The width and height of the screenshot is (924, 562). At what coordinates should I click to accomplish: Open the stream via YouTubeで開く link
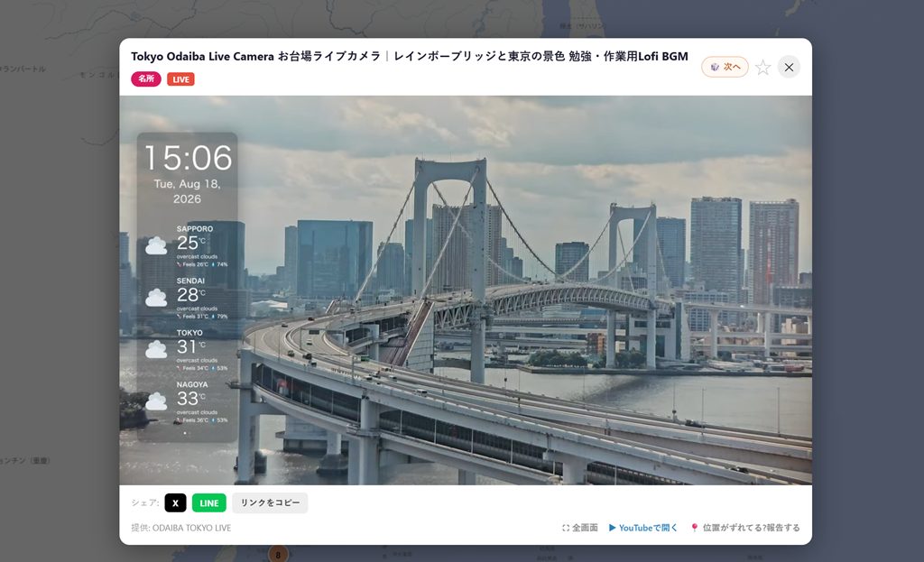tap(643, 528)
